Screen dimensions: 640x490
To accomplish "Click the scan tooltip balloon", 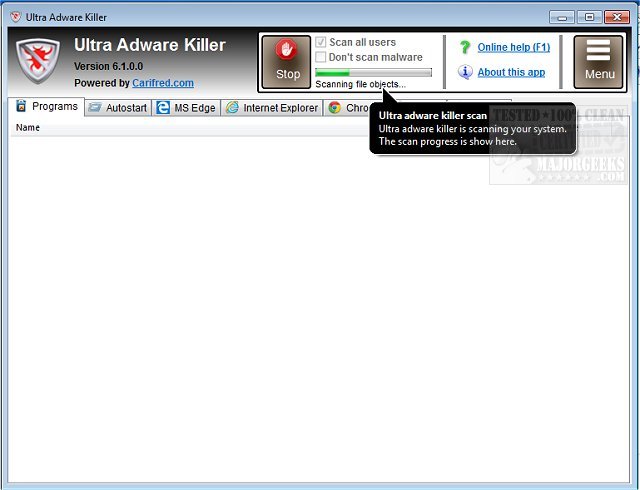I will tap(473, 128).
